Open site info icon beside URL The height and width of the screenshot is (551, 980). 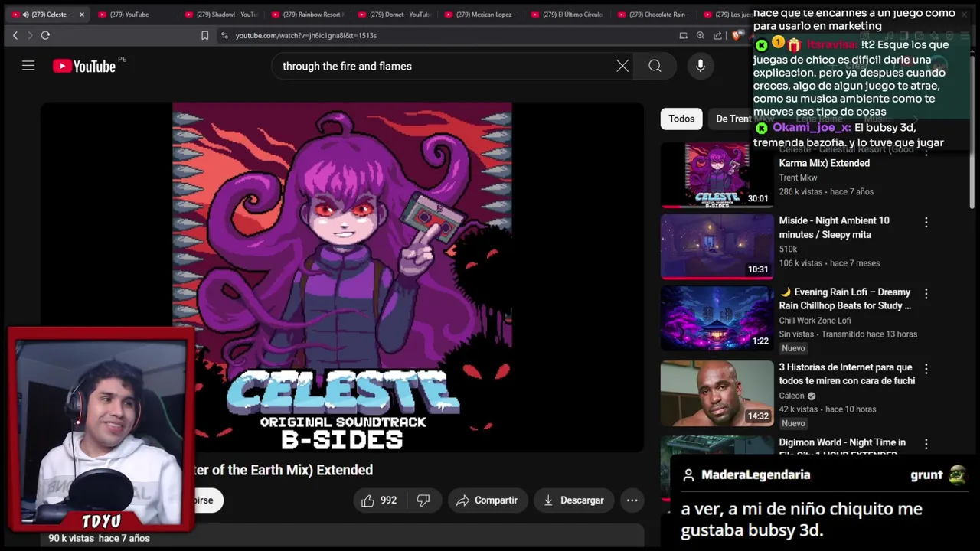point(224,35)
